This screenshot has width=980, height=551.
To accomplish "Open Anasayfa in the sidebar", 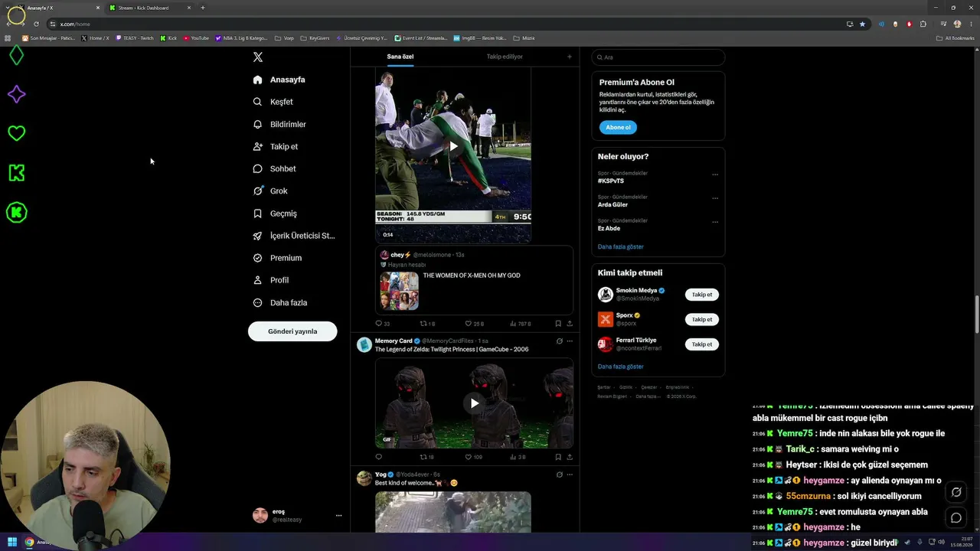I will [279, 80].
